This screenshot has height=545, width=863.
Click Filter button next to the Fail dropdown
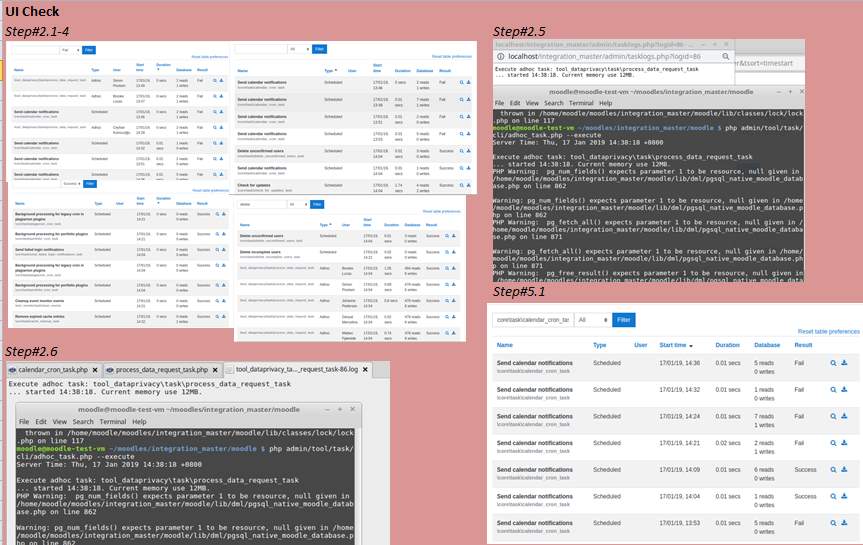[89, 50]
